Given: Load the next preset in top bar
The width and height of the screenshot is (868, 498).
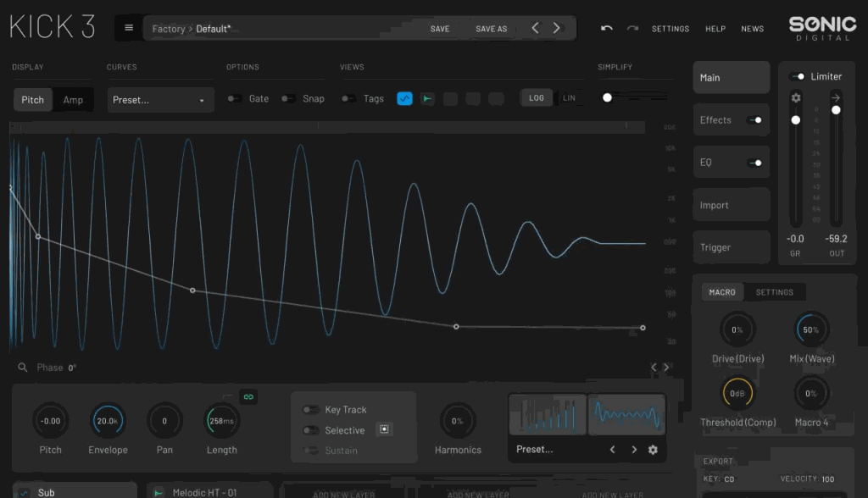Looking at the screenshot, I should pyautogui.click(x=556, y=28).
